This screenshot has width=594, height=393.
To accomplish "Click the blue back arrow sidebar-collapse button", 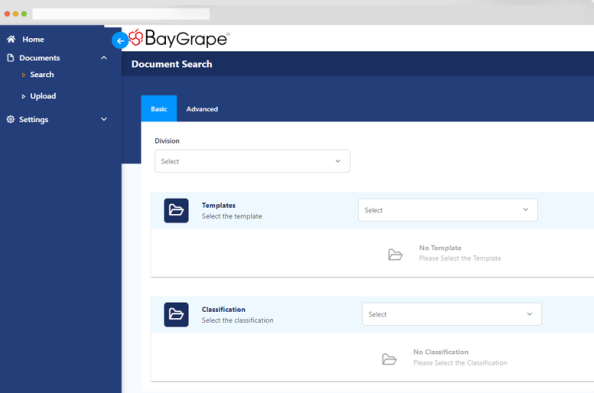I will [120, 41].
